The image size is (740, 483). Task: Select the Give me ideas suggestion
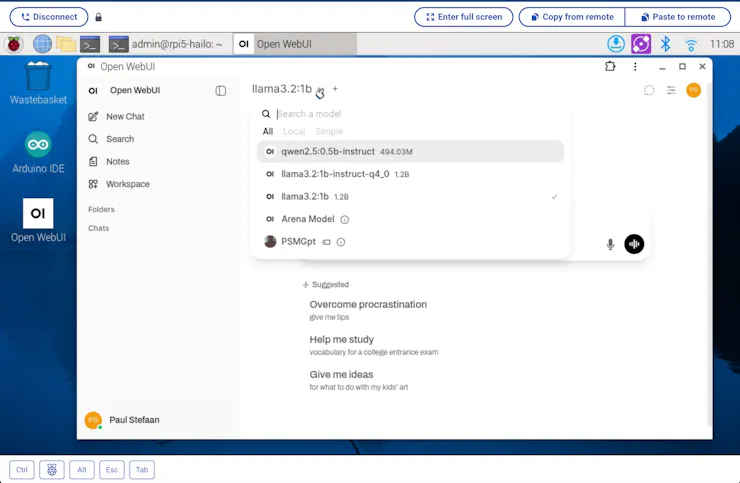(359, 380)
